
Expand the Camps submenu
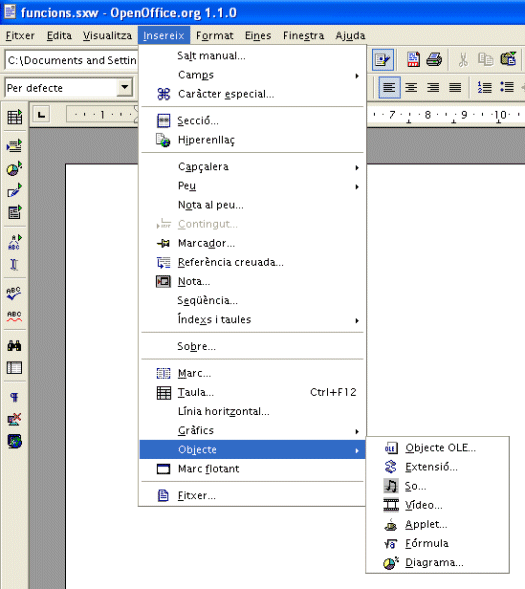pos(252,75)
